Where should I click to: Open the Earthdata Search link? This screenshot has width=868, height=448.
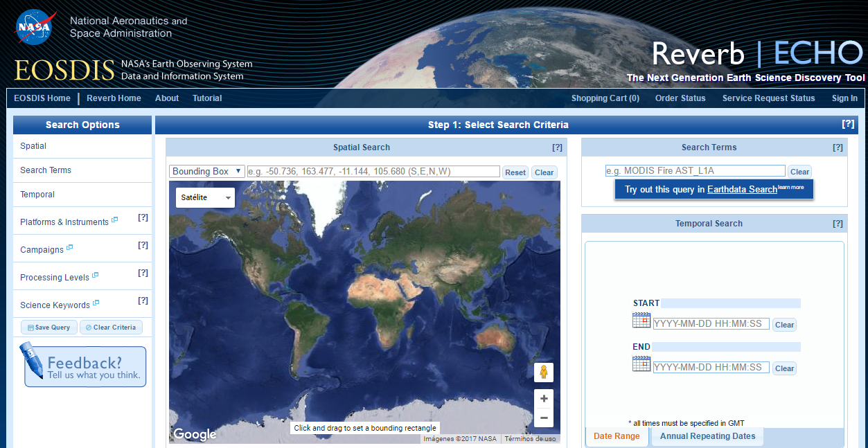coord(742,190)
